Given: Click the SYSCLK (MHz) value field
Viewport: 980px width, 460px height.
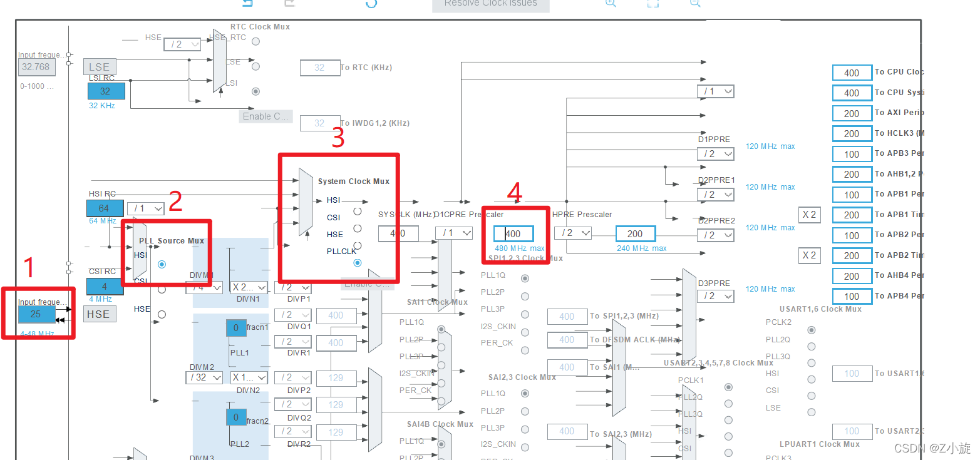Looking at the screenshot, I should (398, 233).
